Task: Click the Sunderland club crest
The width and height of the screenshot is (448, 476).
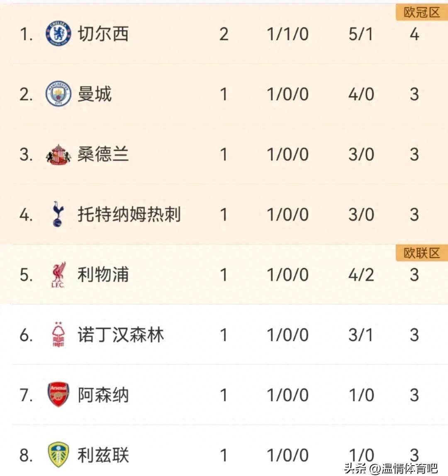Action: pyautogui.click(x=58, y=154)
